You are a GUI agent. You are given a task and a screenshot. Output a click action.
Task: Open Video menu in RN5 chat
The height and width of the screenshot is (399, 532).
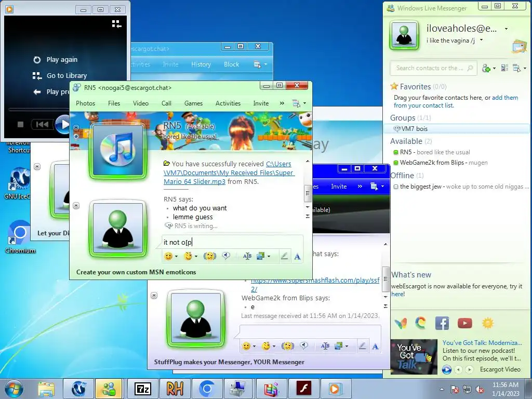click(141, 103)
